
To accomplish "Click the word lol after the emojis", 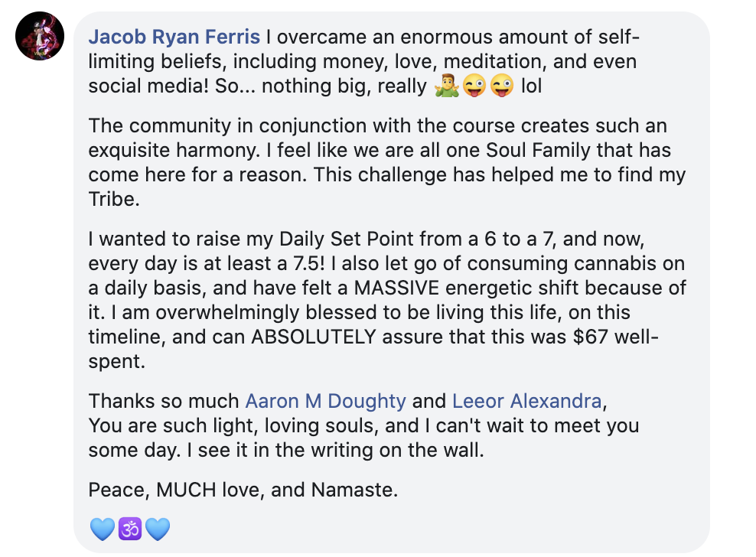I will pyautogui.click(x=531, y=86).
